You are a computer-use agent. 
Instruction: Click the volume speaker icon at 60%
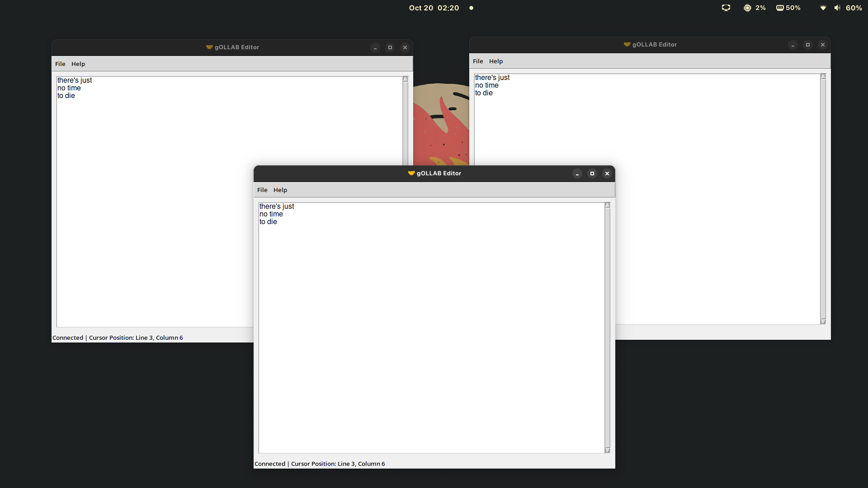[837, 8]
